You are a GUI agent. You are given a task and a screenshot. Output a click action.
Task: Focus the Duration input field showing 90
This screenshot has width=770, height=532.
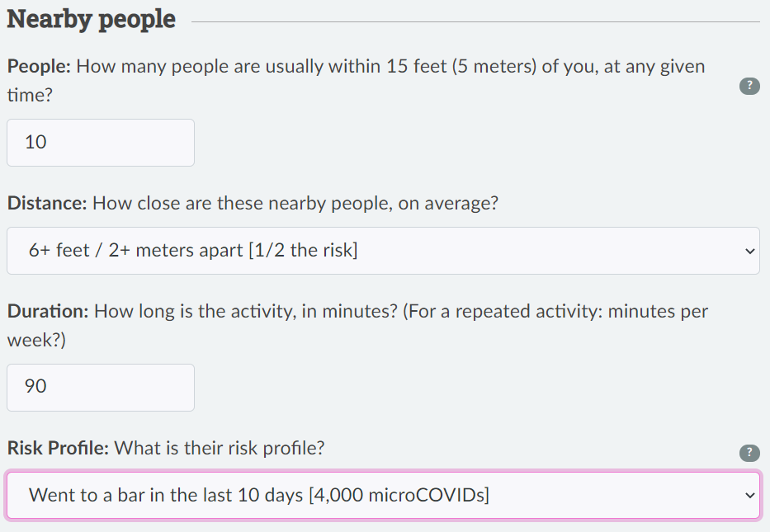tap(101, 388)
